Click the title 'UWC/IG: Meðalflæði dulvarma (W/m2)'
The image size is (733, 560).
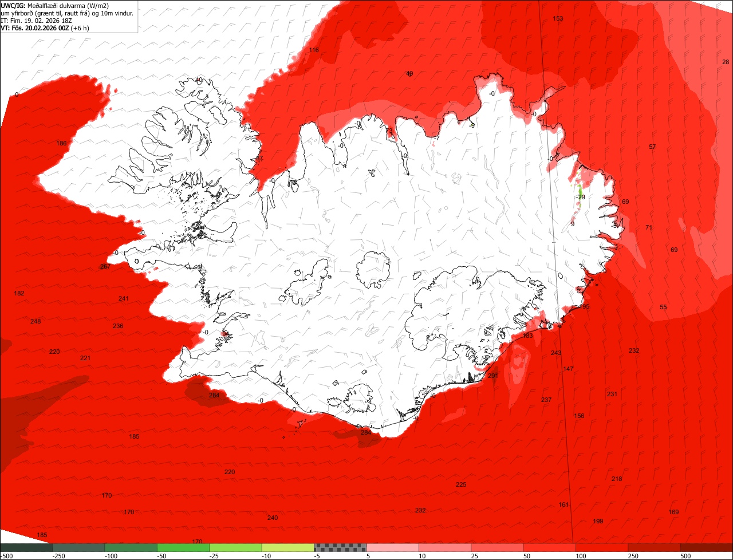(x=55, y=5)
